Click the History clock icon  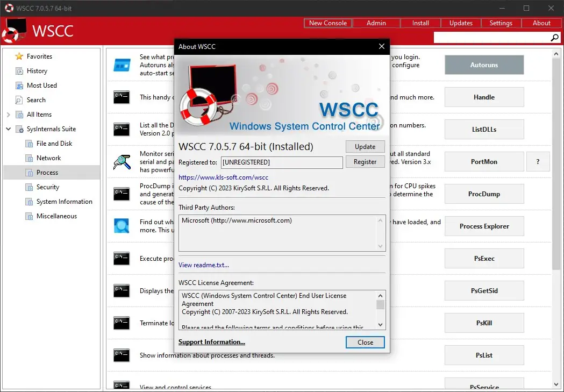coord(19,70)
